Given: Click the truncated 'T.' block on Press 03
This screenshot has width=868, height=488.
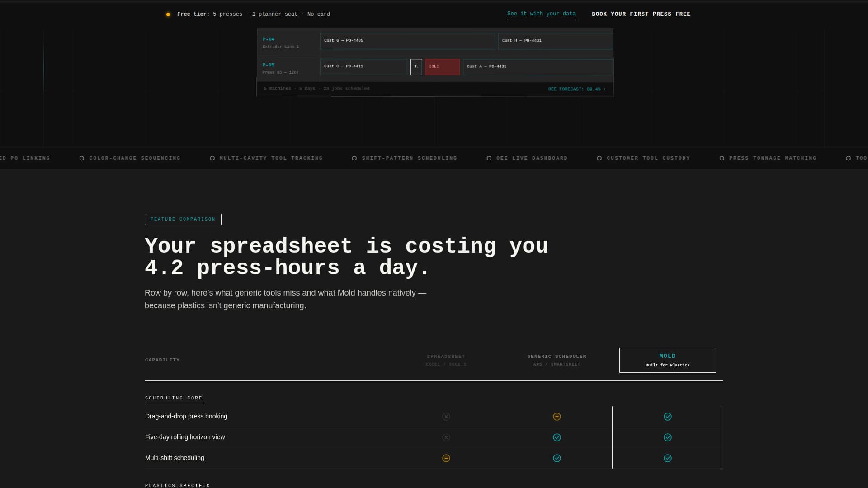Looking at the screenshot, I should pyautogui.click(x=416, y=67).
